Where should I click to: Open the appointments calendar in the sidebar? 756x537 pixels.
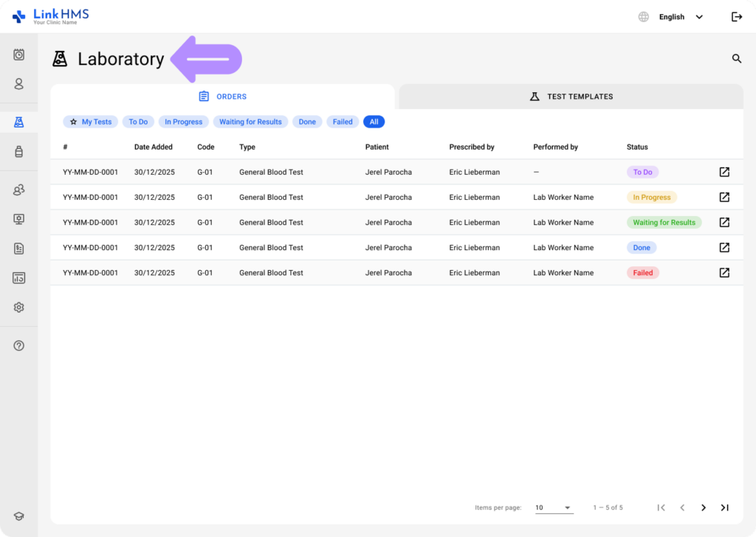tap(19, 55)
